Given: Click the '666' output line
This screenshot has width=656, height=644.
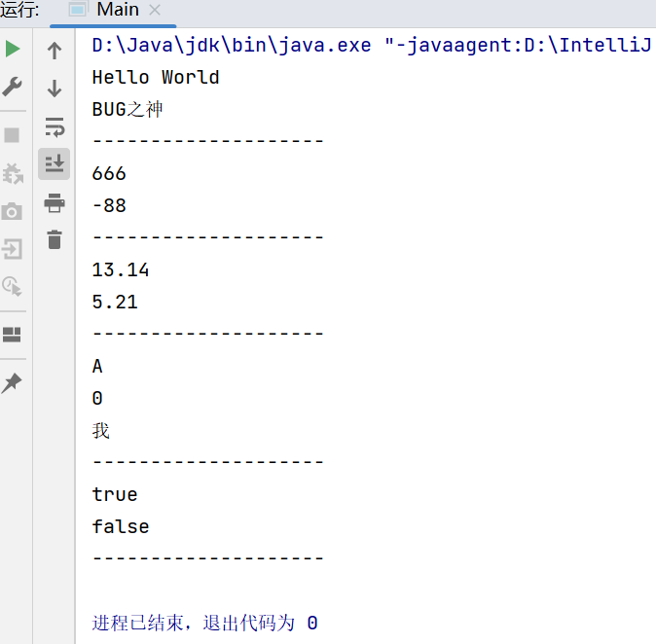Looking at the screenshot, I should click(x=109, y=173).
